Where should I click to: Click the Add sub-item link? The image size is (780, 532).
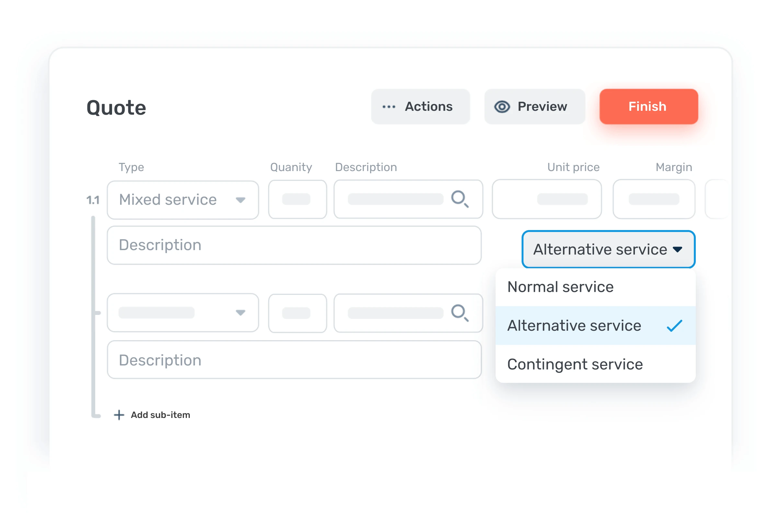[160, 415]
